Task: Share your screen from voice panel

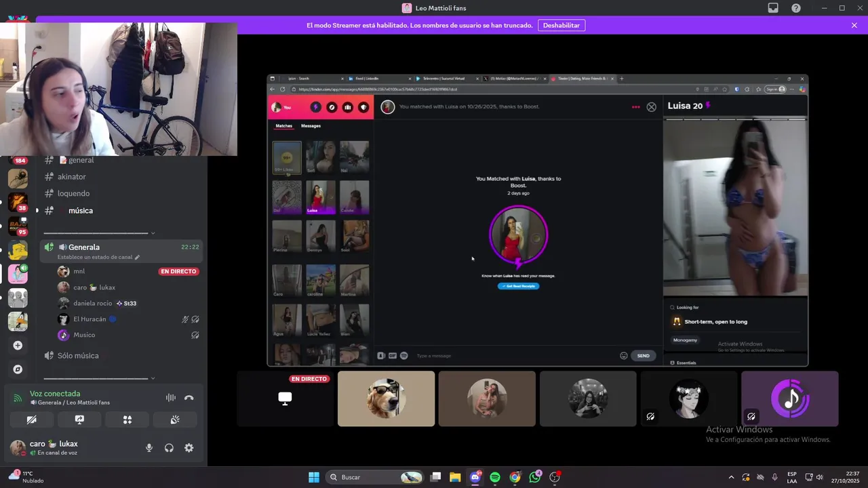Action: coord(79,420)
